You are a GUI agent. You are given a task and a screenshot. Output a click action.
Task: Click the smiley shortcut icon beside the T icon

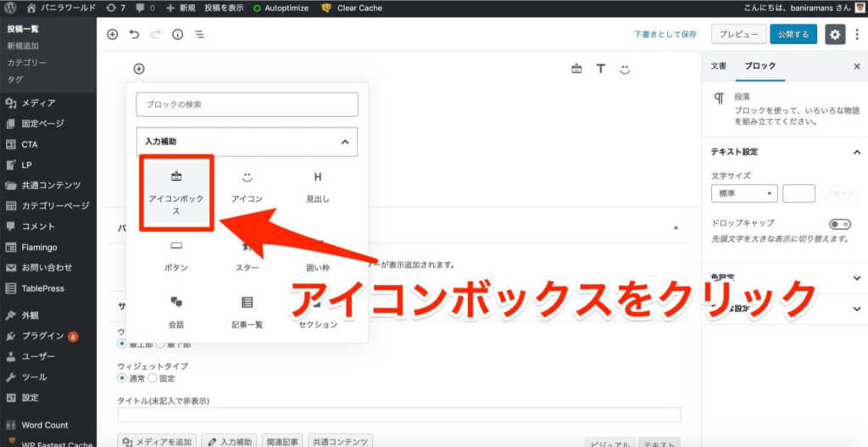625,69
